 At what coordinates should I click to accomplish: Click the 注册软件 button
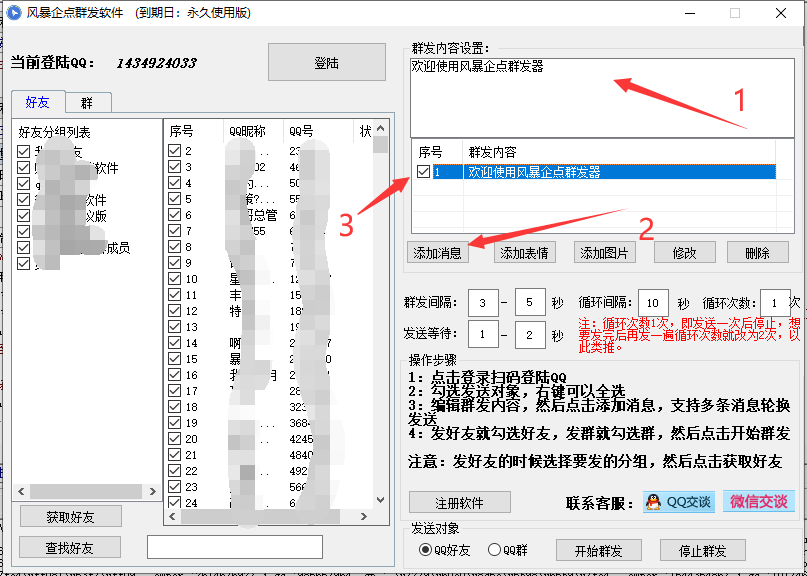(460, 502)
